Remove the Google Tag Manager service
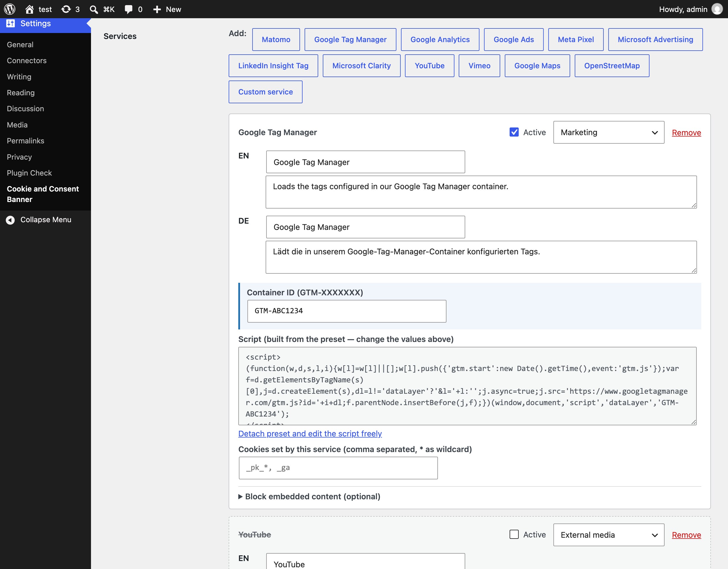The image size is (728, 569). (686, 132)
